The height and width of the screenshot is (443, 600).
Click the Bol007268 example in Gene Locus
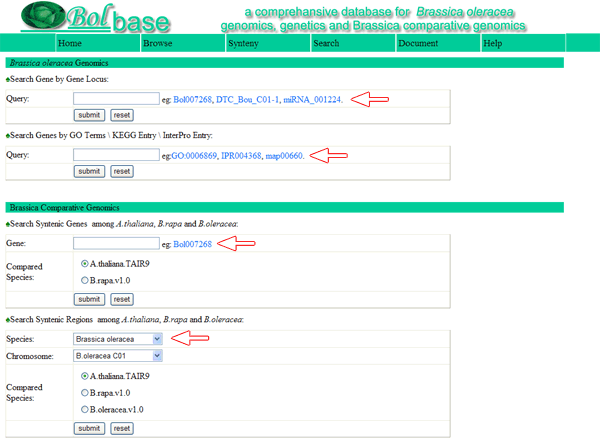pyautogui.click(x=192, y=99)
